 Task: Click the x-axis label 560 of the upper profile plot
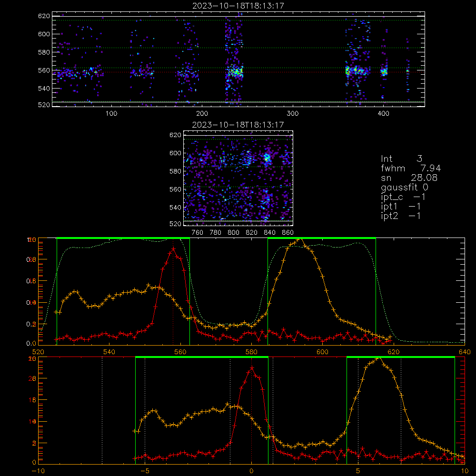click(180, 352)
